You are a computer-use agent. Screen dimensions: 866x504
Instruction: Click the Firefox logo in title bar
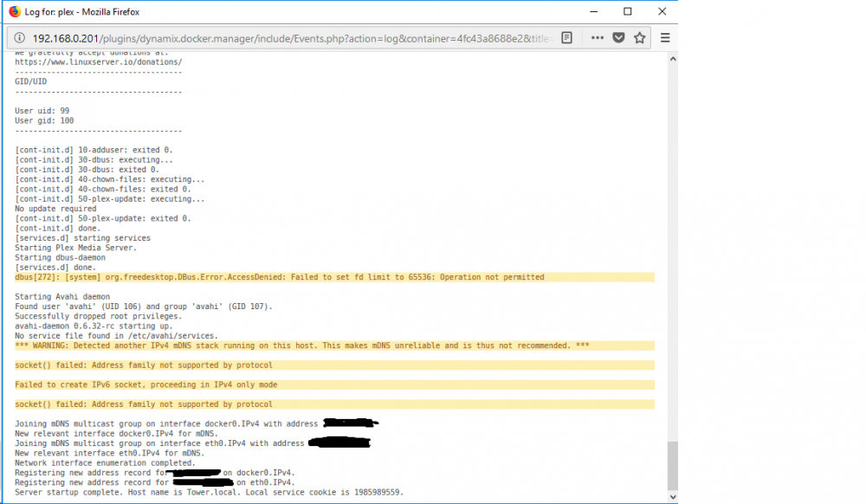15,11
